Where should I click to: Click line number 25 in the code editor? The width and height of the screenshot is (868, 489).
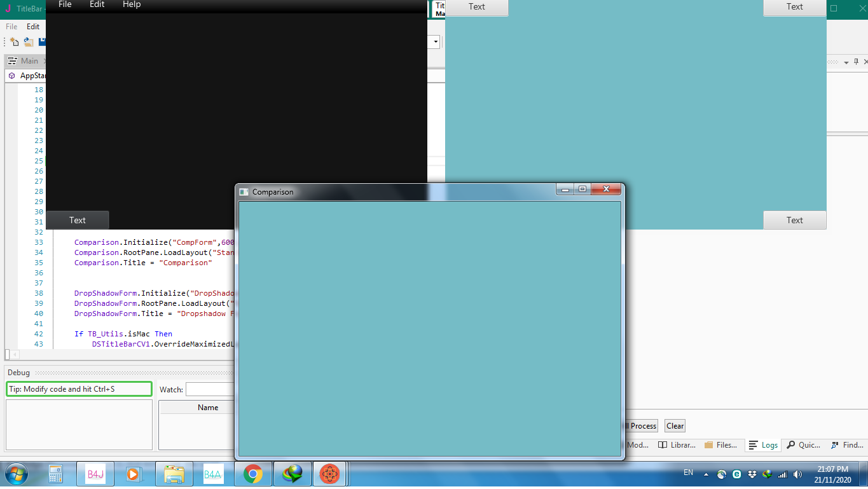tap(39, 161)
